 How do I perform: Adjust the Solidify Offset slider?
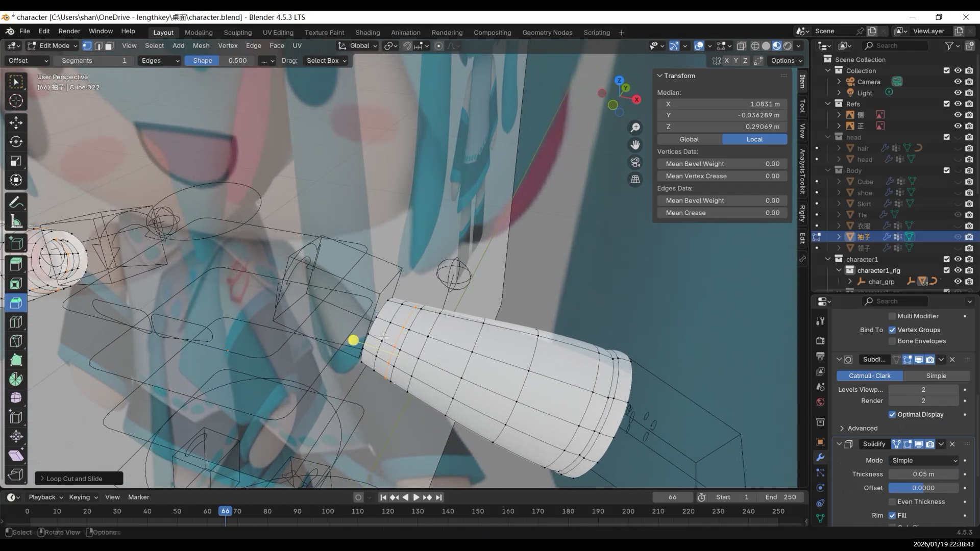tap(923, 488)
